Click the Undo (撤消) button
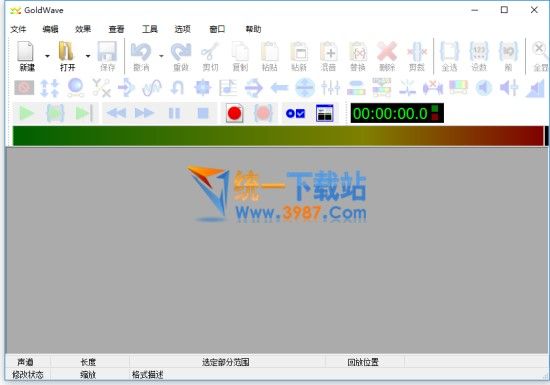Viewport: 550px width, 385px height. (141, 56)
